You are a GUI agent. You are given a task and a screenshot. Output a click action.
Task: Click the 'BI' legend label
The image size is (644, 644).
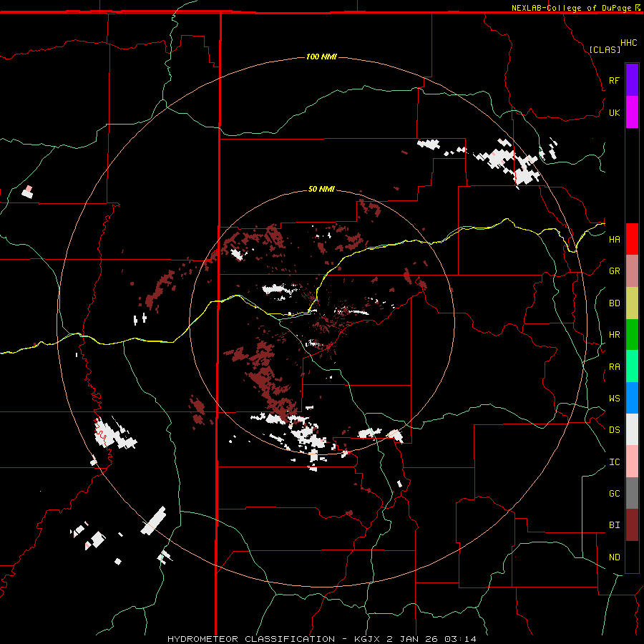[x=614, y=525]
